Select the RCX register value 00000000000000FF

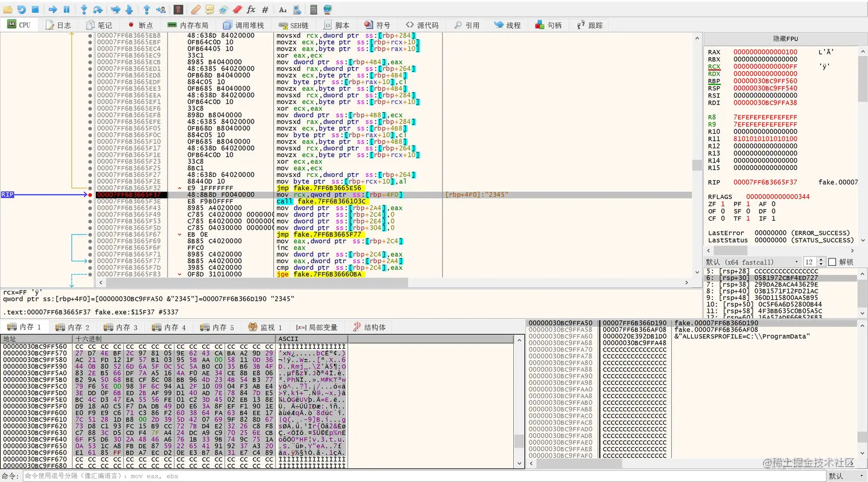765,67
